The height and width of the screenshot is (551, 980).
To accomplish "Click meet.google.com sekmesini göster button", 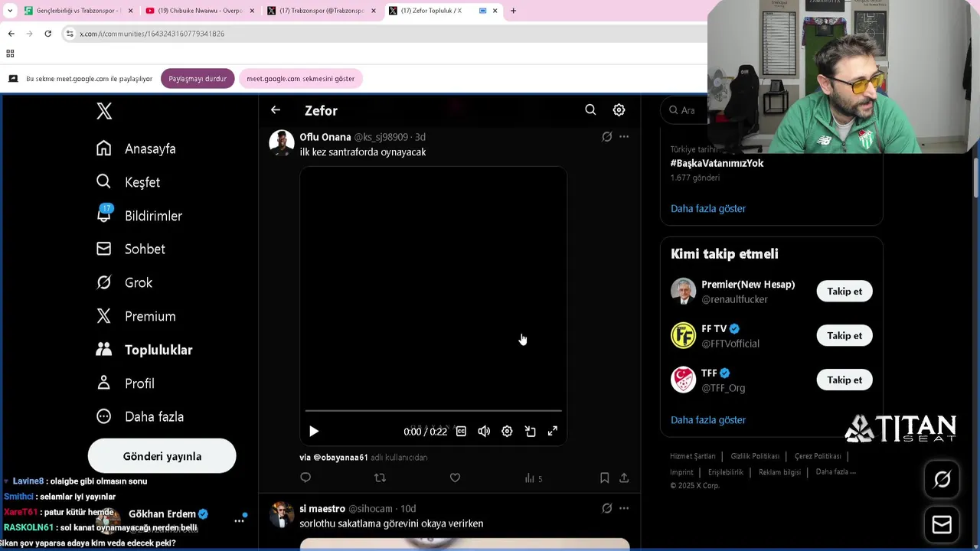I will pos(301,79).
